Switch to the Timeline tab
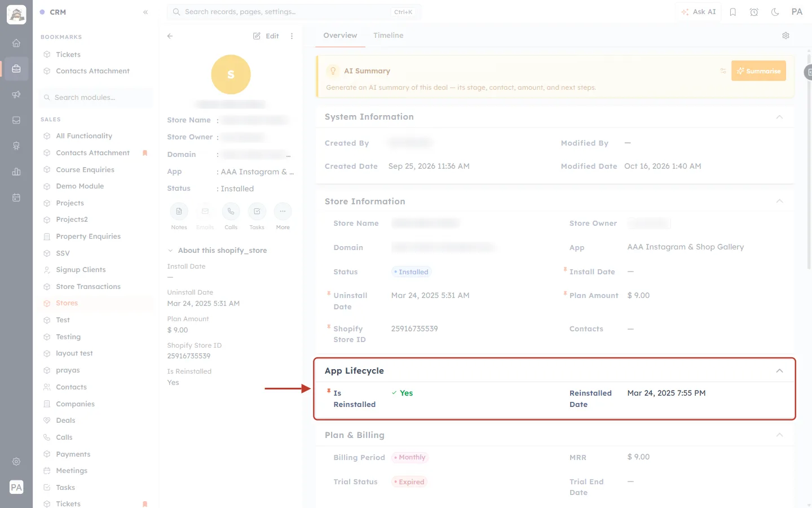Viewport: 812px width, 508px height. click(x=388, y=36)
